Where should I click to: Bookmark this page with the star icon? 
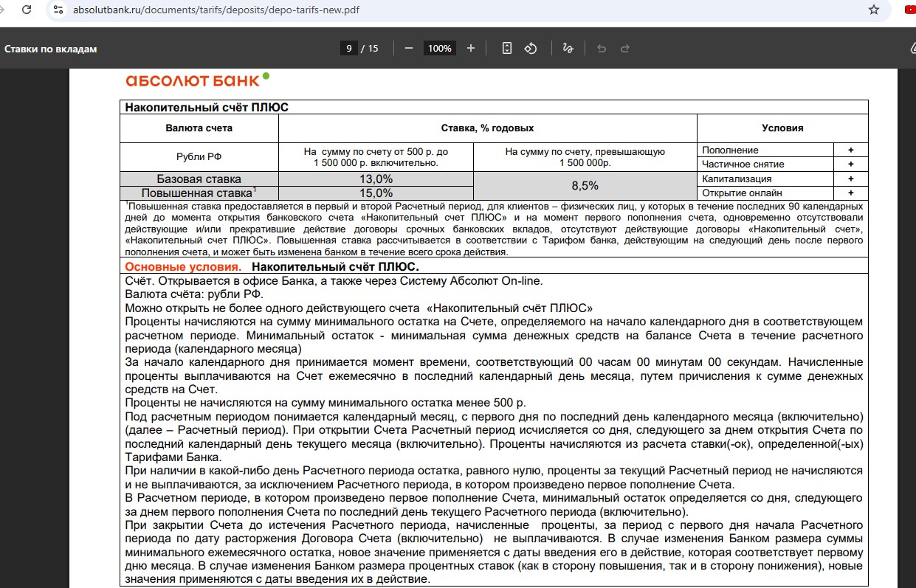click(x=874, y=10)
